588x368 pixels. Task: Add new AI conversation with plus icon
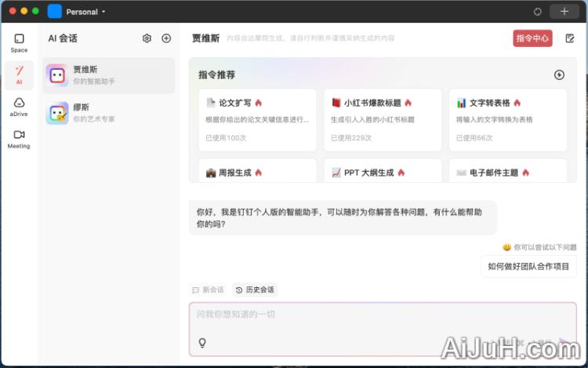166,38
